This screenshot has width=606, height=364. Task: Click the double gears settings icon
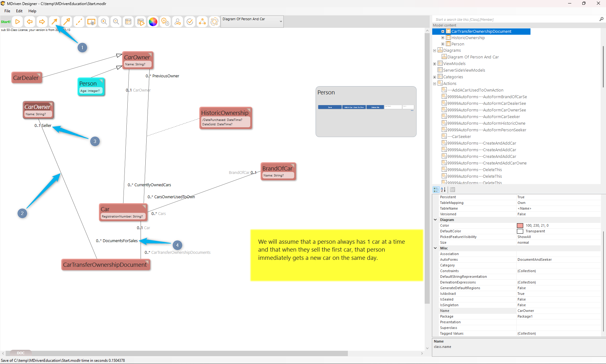pyautogui.click(x=165, y=22)
